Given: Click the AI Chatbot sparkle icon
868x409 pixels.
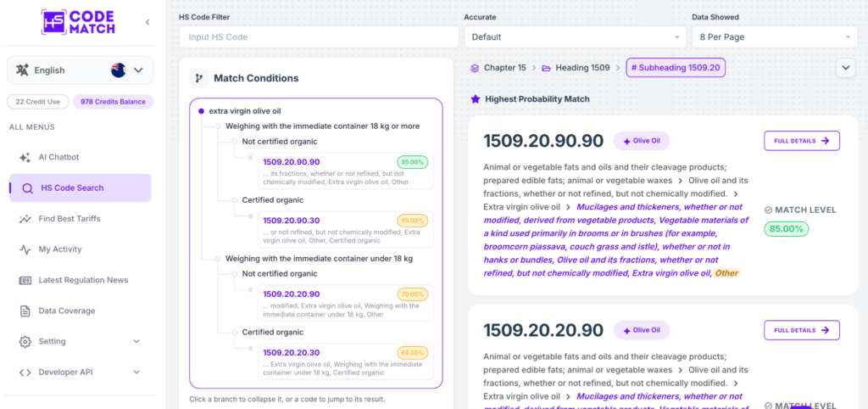Looking at the screenshot, I should (25, 157).
